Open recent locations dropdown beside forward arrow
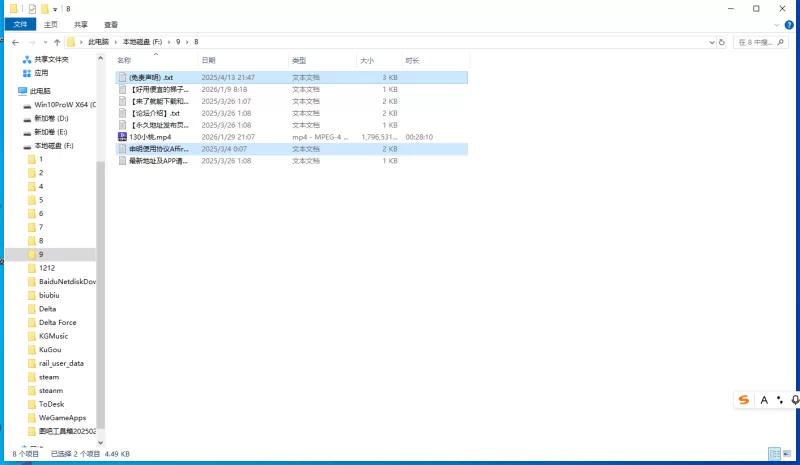Screen dimensions: 800x465 [45, 42]
